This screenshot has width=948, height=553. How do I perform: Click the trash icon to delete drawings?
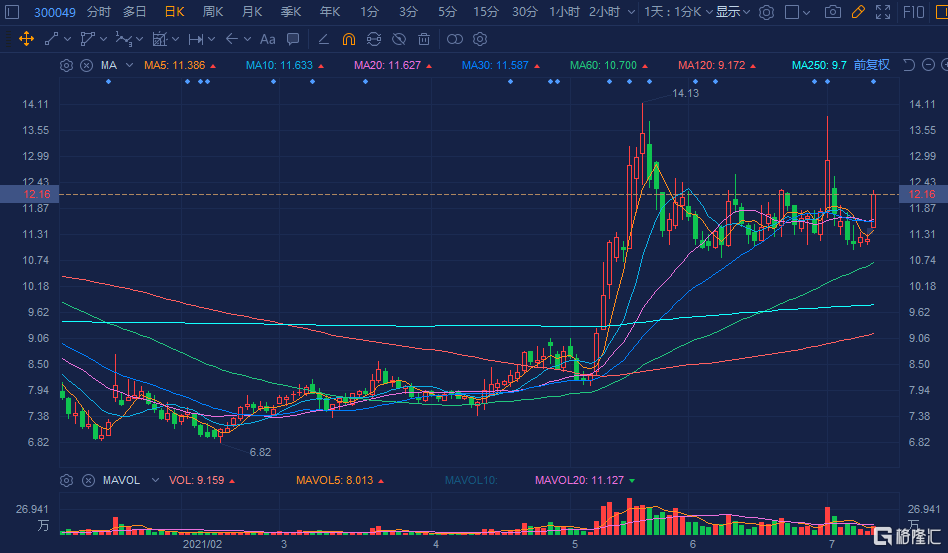(x=424, y=39)
